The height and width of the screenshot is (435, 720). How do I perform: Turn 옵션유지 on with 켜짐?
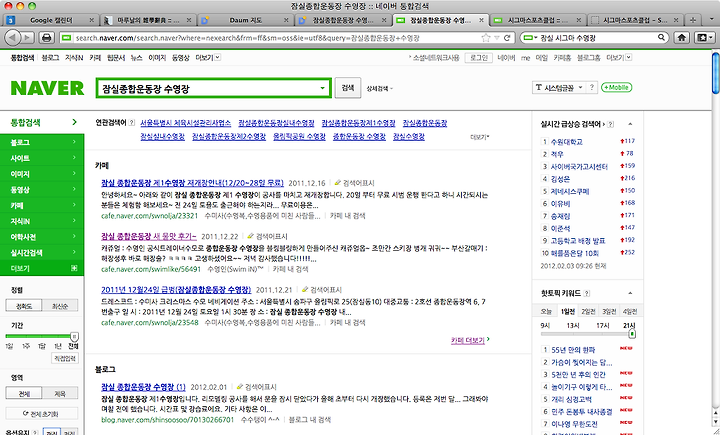(x=52, y=432)
